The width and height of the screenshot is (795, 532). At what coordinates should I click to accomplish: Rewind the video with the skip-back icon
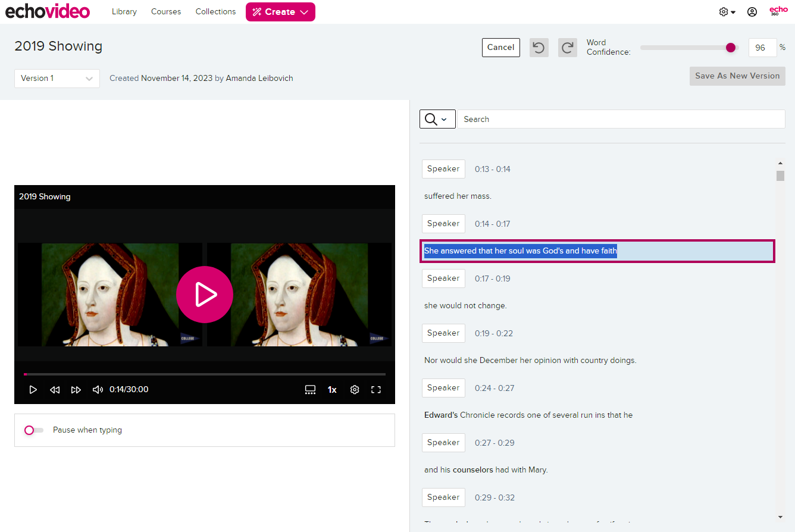[55, 389]
